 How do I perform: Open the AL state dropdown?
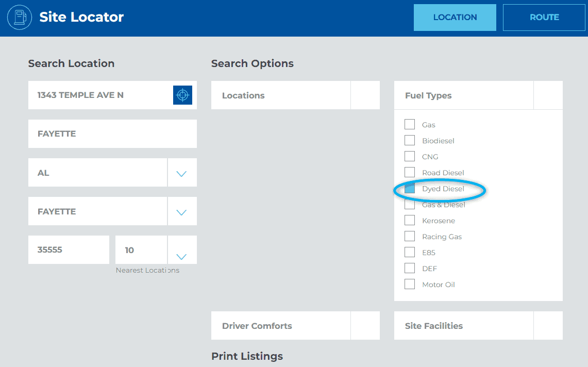pyautogui.click(x=181, y=173)
